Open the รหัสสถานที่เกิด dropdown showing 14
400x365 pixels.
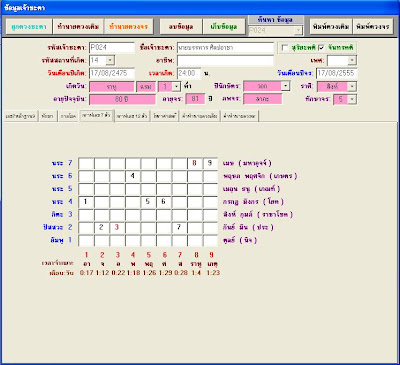tap(110, 60)
